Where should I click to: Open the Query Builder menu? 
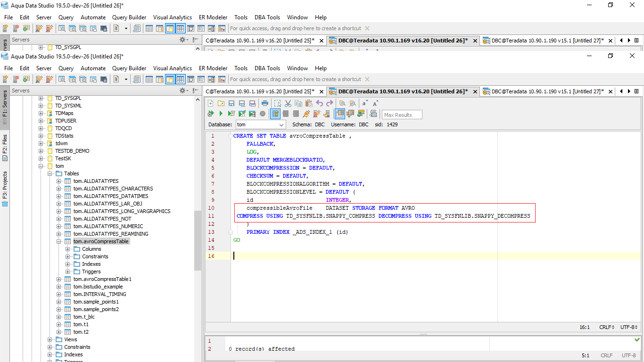click(x=129, y=68)
